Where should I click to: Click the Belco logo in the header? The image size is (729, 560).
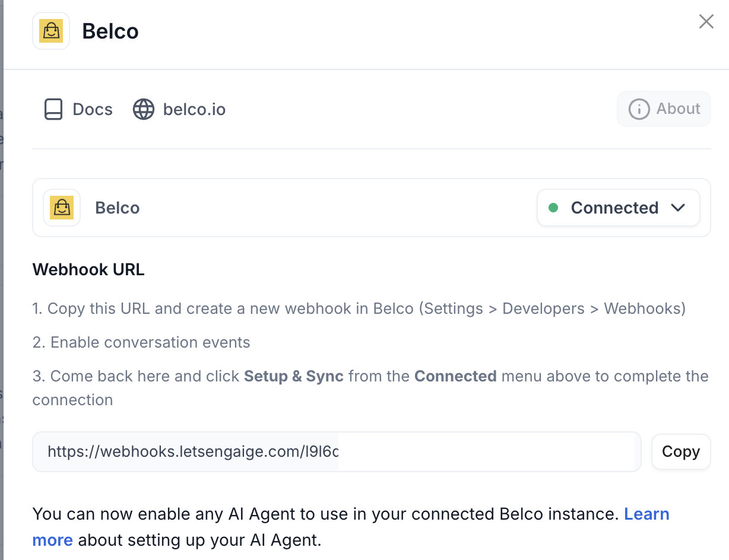(x=51, y=31)
